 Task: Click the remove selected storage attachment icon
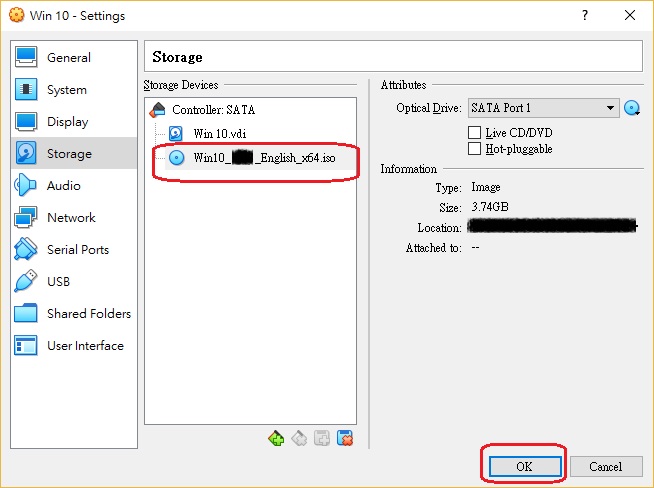tap(345, 438)
